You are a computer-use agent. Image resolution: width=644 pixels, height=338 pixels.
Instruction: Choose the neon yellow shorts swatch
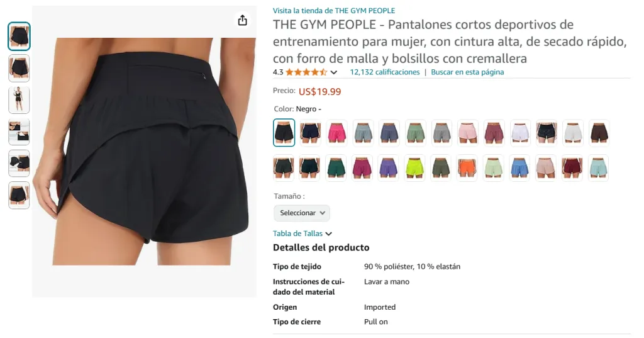(414, 168)
